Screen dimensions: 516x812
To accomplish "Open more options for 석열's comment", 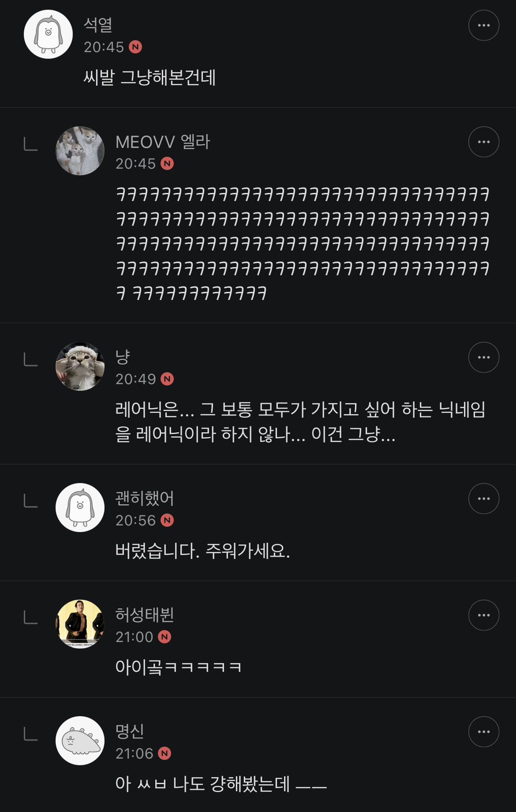I will tap(483, 25).
